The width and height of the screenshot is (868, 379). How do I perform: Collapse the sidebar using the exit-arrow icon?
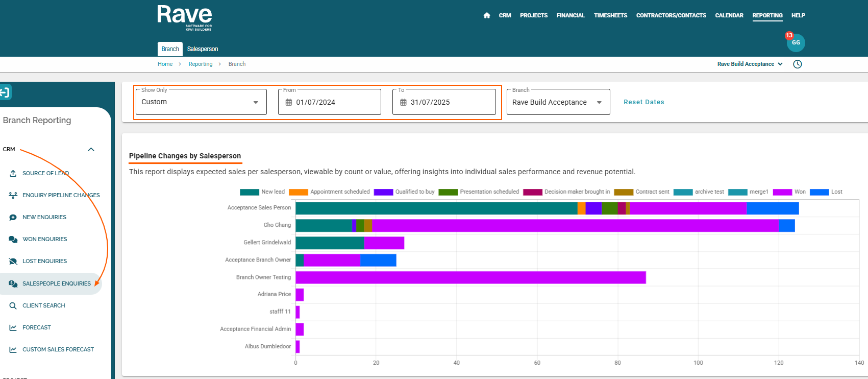pyautogui.click(x=5, y=92)
